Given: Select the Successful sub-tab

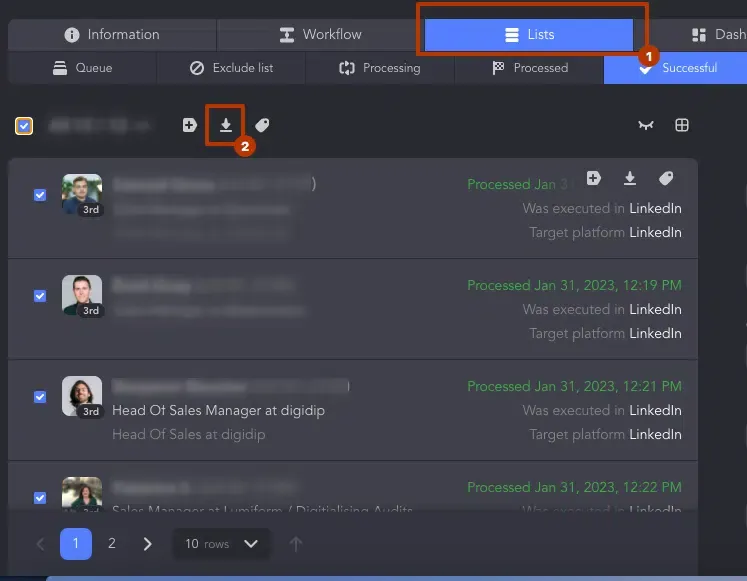Looking at the screenshot, I should (676, 68).
